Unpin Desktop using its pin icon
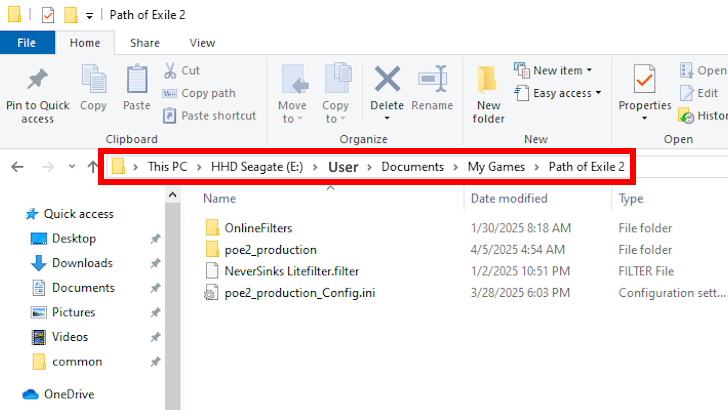Viewport: 728px width, 410px height. pos(155,239)
